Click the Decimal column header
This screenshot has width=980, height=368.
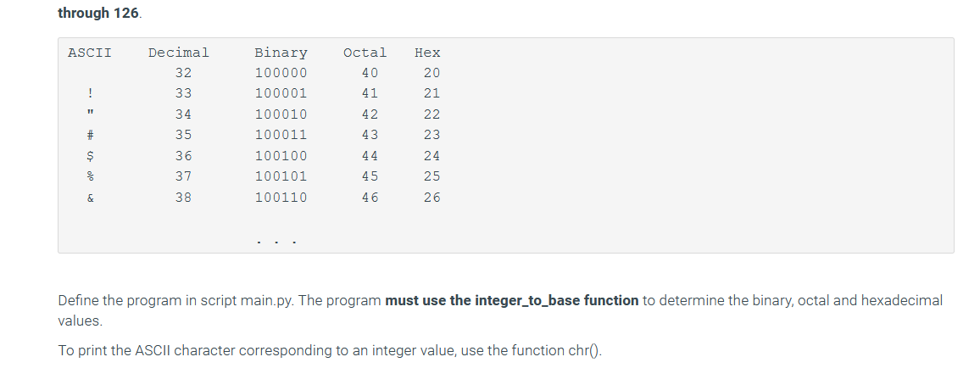point(179,53)
